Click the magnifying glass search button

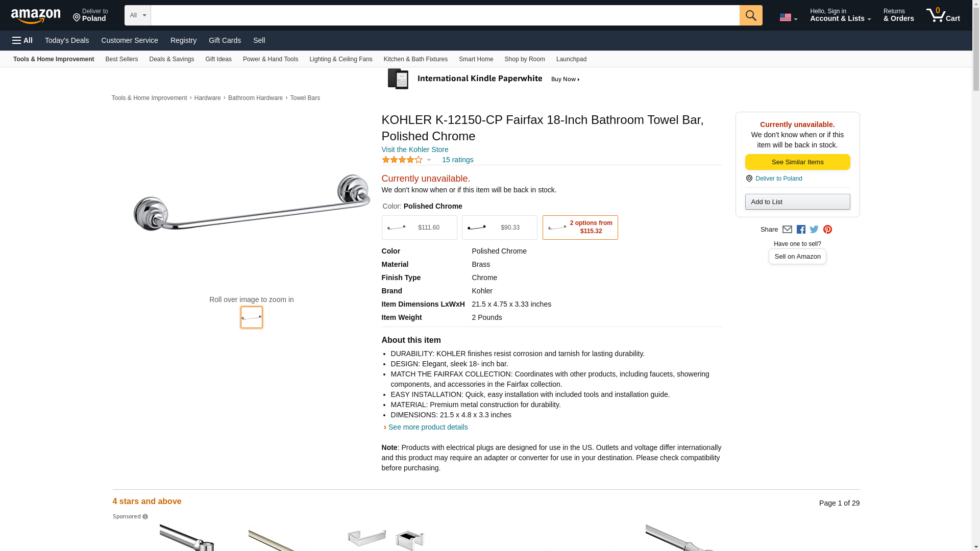click(750, 15)
